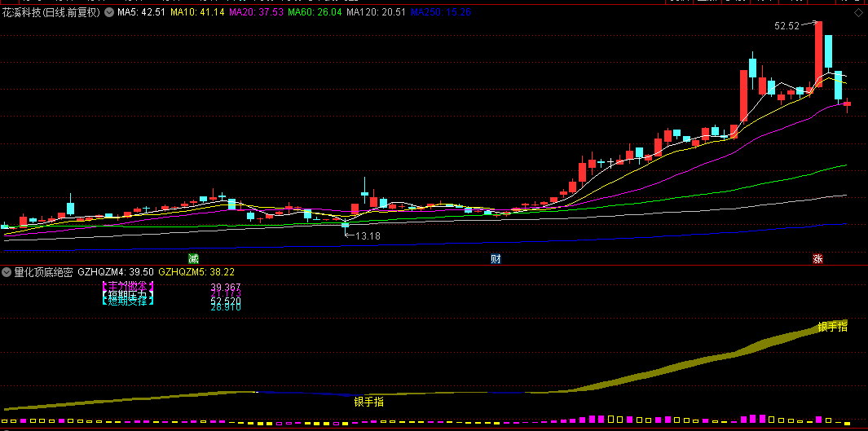Click the 量化顶底绝密 indicator name
Screen dimensions: 868x431
point(44,272)
